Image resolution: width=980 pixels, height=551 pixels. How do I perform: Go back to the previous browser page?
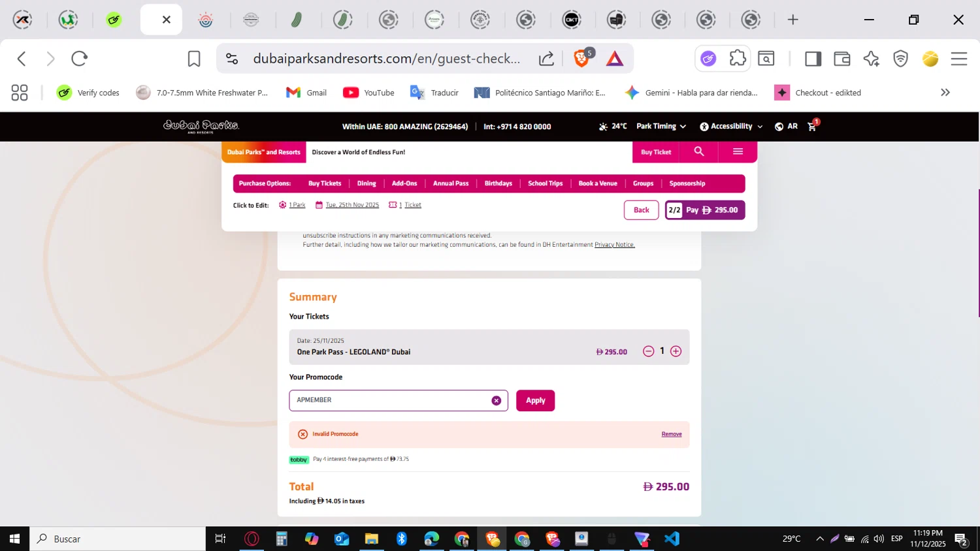22,59
